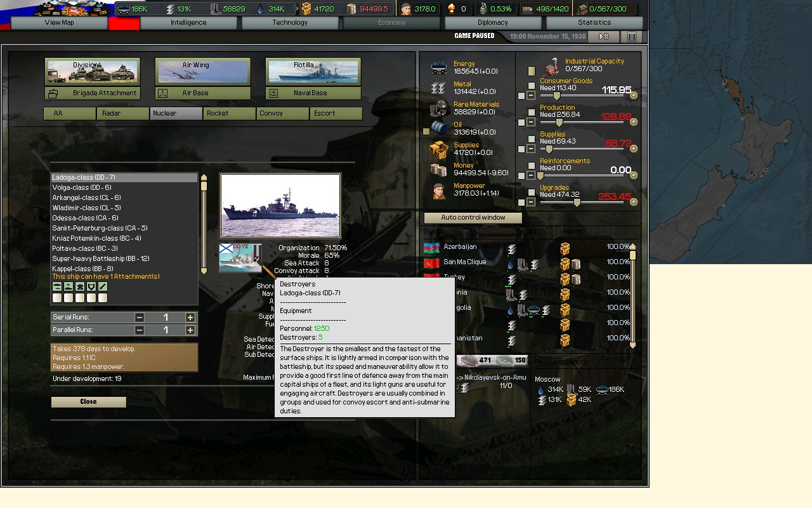Toggle the checkbox above the Supplies slider

(x=532, y=140)
